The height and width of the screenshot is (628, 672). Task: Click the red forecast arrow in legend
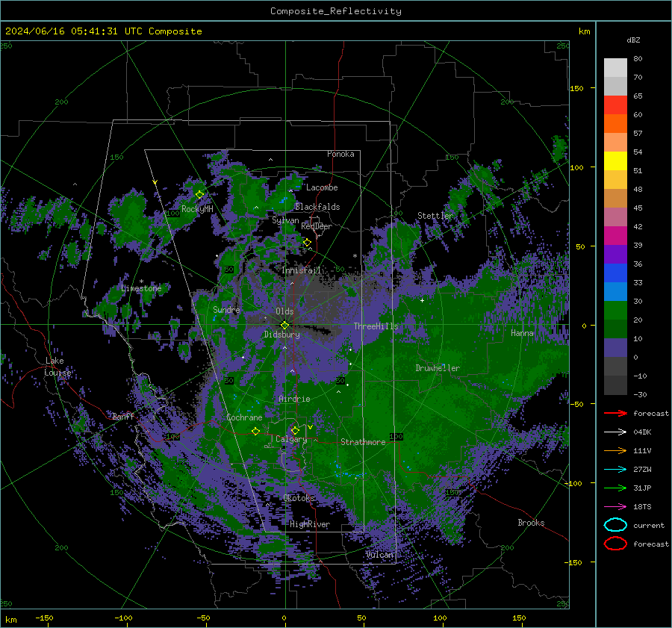(x=615, y=413)
